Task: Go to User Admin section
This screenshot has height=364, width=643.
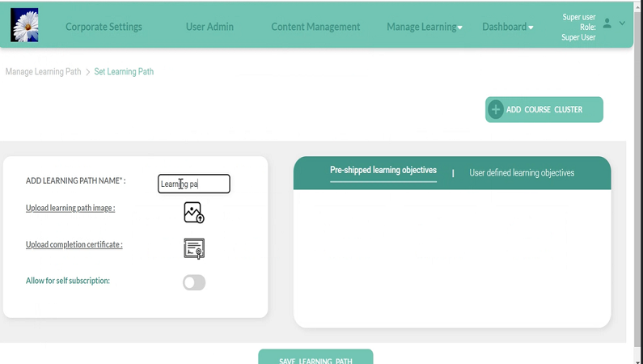Action: (209, 27)
